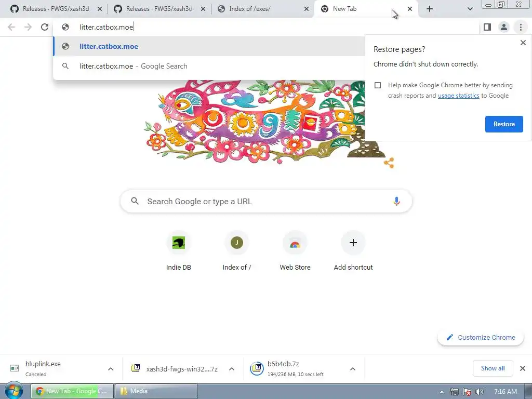Click the network tray icon

454,392
